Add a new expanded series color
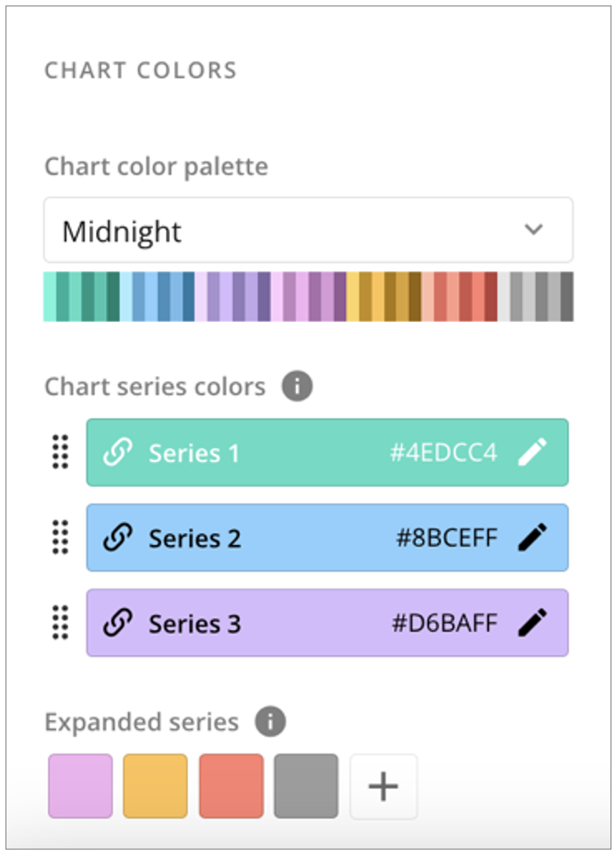The width and height of the screenshot is (616, 856). 384,785
